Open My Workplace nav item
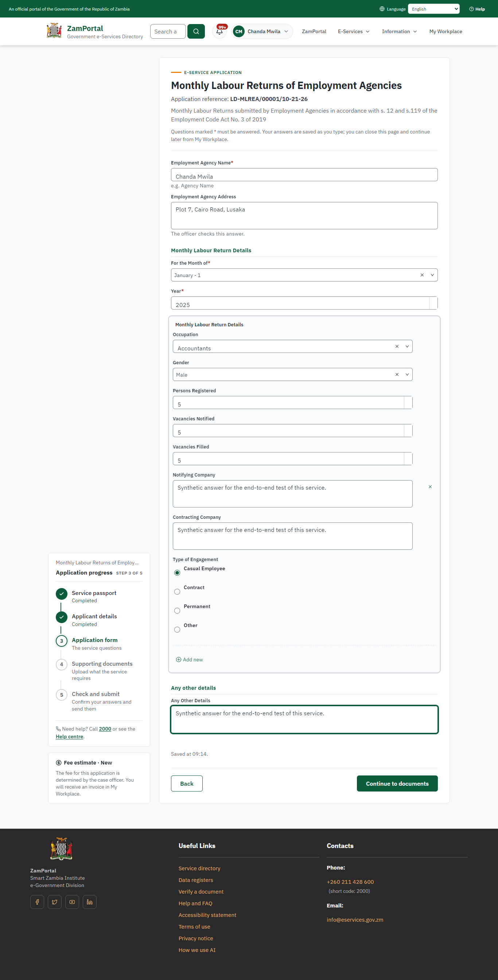The width and height of the screenshot is (498, 980). click(x=446, y=32)
